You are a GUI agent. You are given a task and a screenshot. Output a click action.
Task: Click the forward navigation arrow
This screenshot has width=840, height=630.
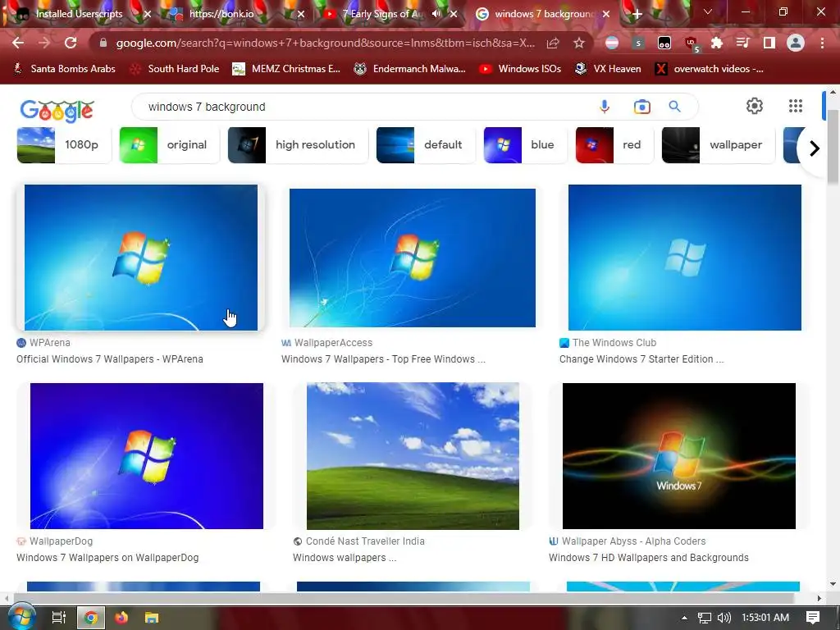point(44,43)
